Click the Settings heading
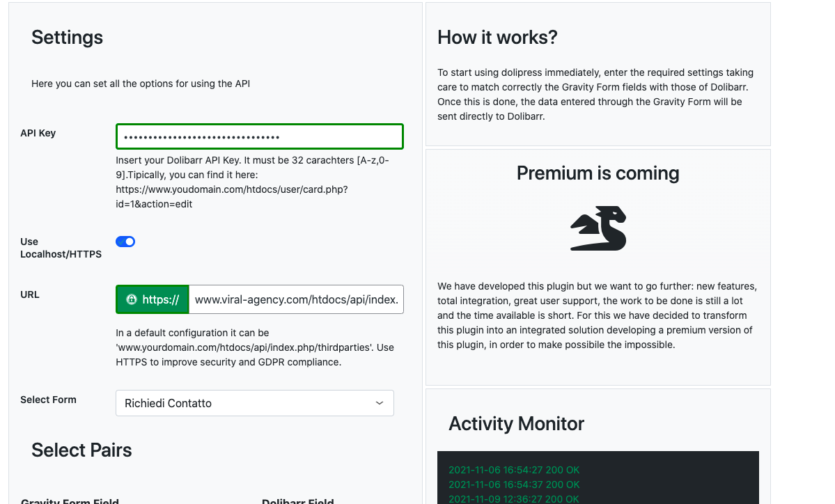The image size is (835, 504). coord(67,38)
